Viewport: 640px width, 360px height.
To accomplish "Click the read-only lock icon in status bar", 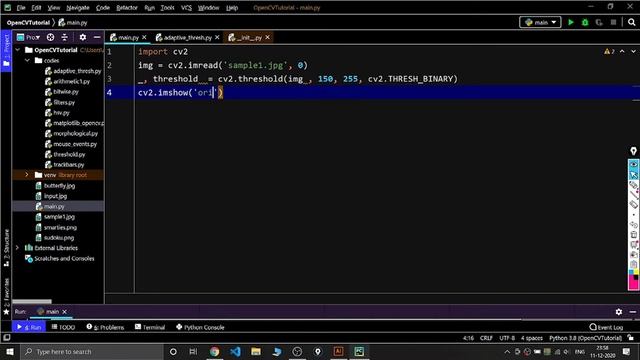I will (x=631, y=338).
